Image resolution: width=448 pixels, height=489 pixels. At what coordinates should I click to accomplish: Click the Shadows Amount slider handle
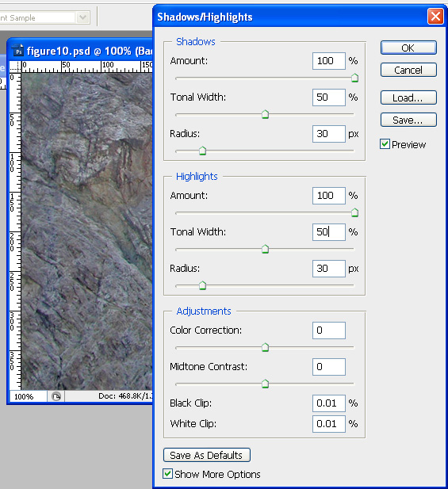(354, 78)
